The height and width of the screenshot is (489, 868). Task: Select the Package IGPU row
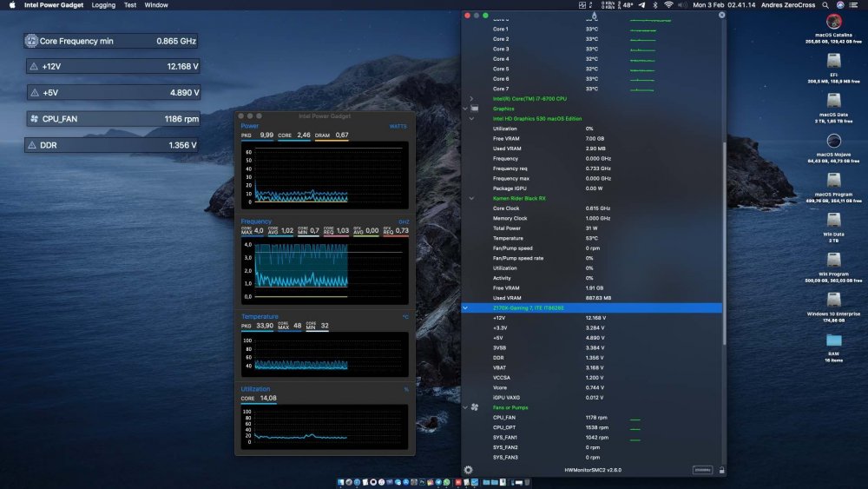(592, 188)
